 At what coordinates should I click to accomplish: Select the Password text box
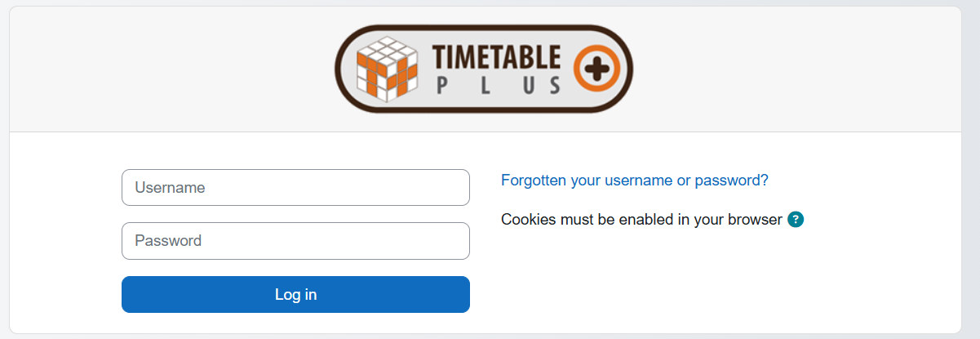click(x=295, y=241)
